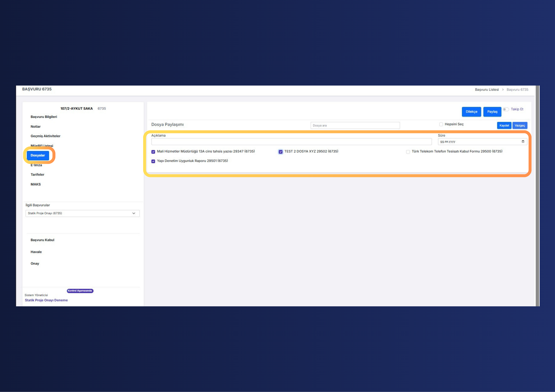Uncheck Mali Hizmetler Müdürlüğü 13A file checkbox
Screen dimensions: 555x392
[x=153, y=152]
